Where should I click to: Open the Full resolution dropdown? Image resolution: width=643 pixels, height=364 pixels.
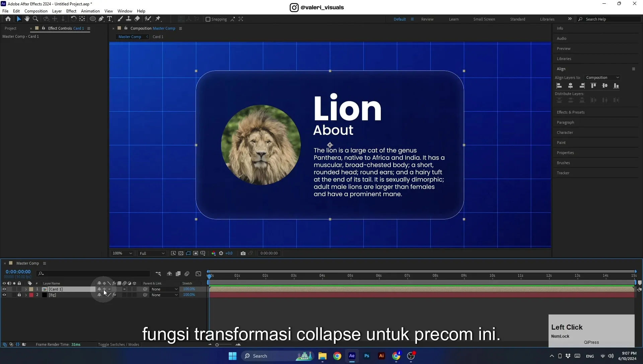click(x=152, y=253)
